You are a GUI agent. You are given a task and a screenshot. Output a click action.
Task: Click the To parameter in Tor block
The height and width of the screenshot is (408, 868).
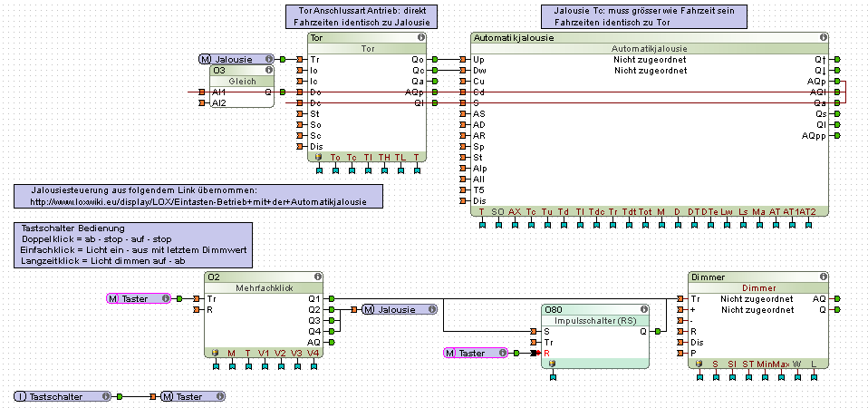coord(335,157)
